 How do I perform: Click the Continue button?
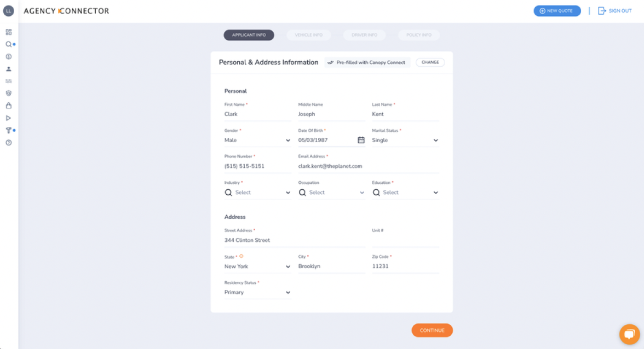(x=432, y=330)
